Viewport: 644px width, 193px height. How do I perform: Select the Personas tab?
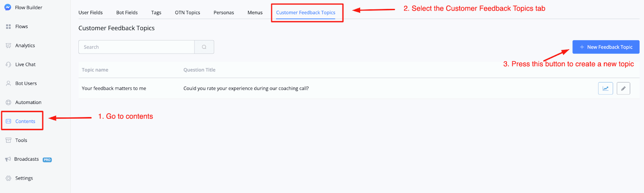click(x=224, y=13)
